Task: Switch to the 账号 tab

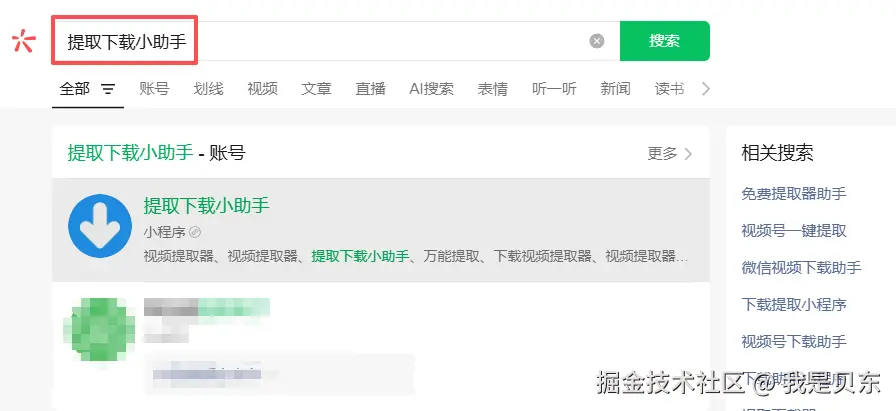Action: click(154, 89)
